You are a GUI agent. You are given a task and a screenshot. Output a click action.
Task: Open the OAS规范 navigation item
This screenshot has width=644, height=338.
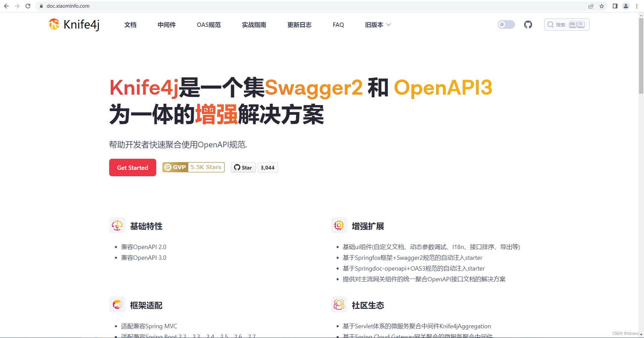click(209, 25)
